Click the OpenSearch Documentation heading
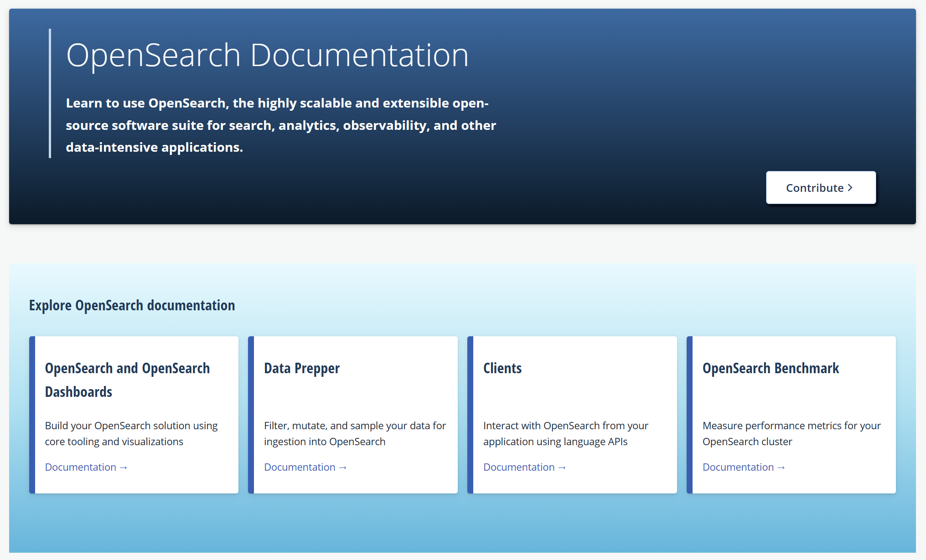The height and width of the screenshot is (560, 926). tap(267, 54)
